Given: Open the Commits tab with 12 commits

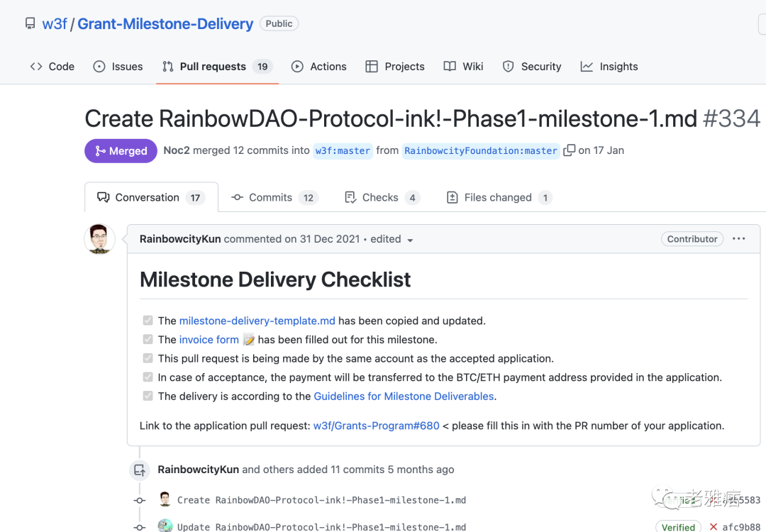Looking at the screenshot, I should click(x=274, y=197).
